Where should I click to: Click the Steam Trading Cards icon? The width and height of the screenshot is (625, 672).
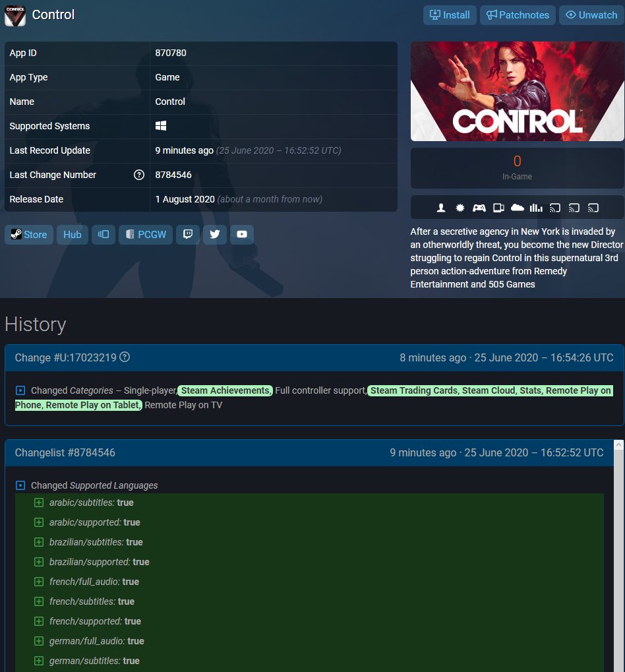coord(498,208)
